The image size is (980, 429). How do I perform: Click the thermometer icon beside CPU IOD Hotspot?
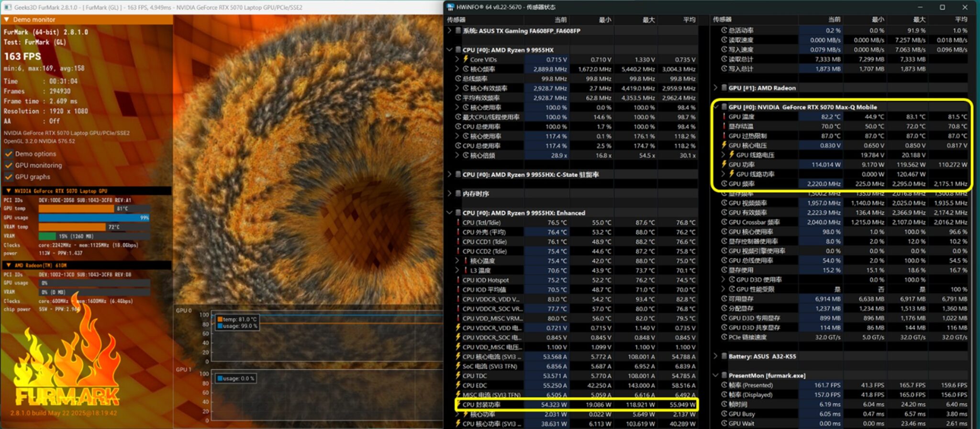pos(458,280)
